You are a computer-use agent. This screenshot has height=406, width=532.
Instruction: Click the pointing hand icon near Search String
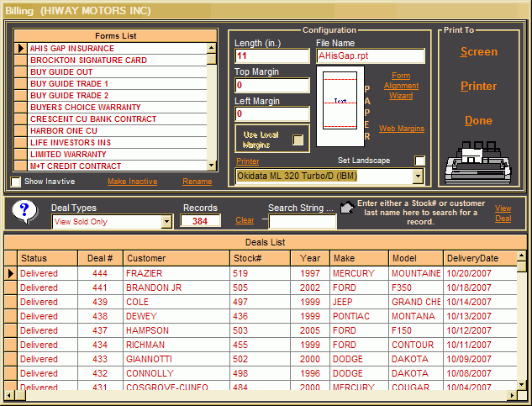pyautogui.click(x=347, y=207)
